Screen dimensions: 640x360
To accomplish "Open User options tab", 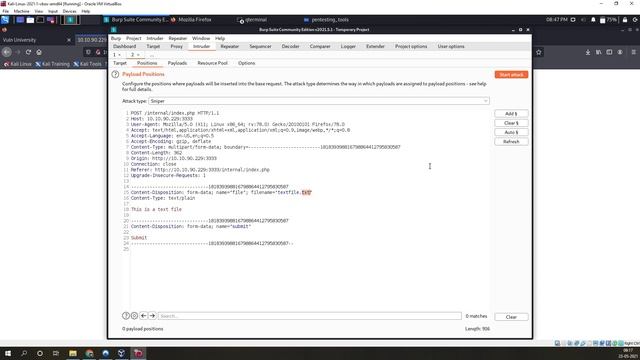I will [x=451, y=47].
